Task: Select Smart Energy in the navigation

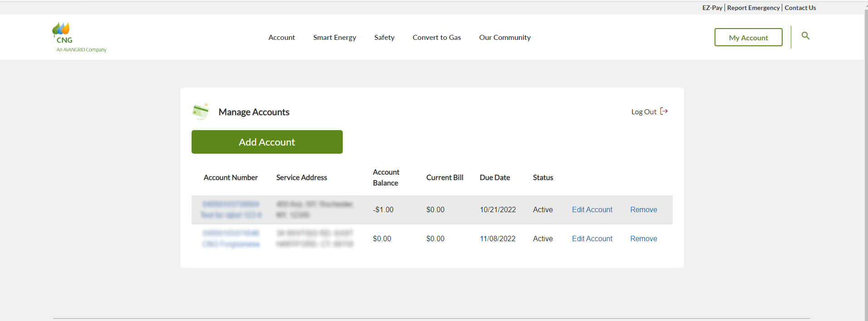Action: coord(335,38)
